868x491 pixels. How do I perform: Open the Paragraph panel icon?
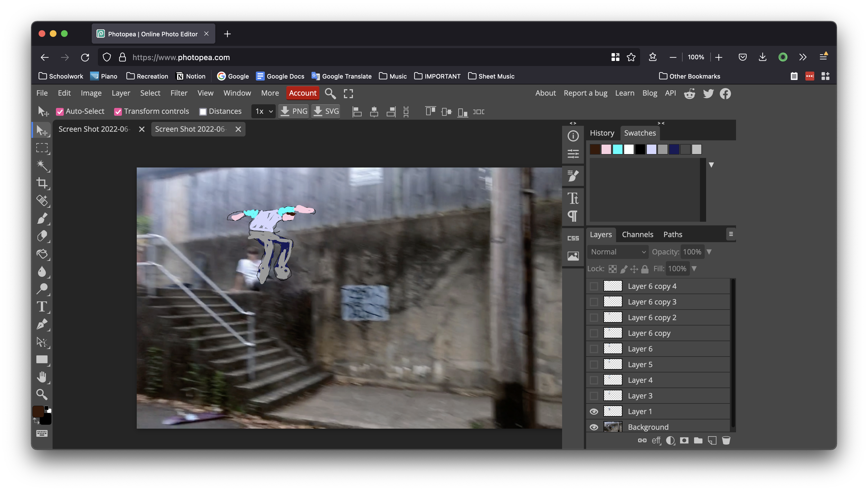[x=573, y=216]
